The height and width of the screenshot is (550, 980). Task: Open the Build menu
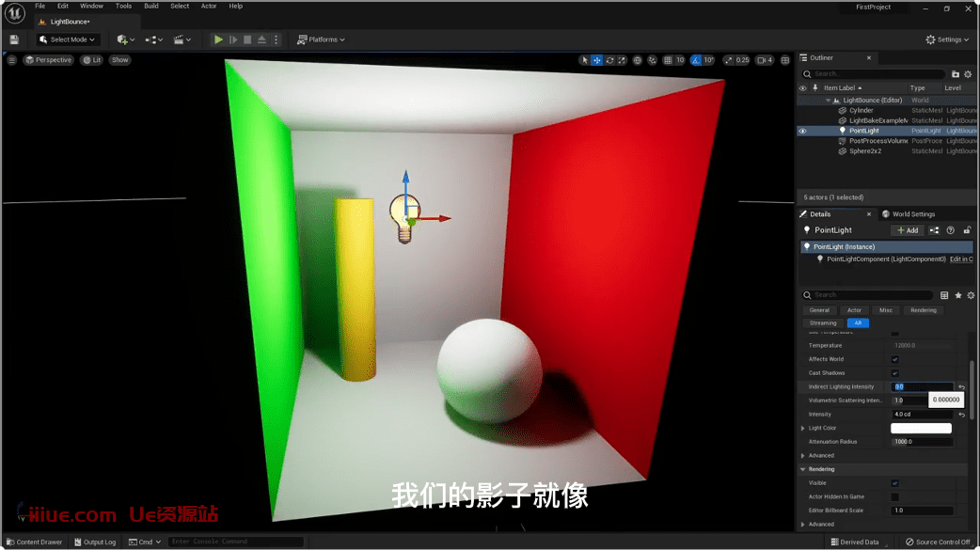150,6
